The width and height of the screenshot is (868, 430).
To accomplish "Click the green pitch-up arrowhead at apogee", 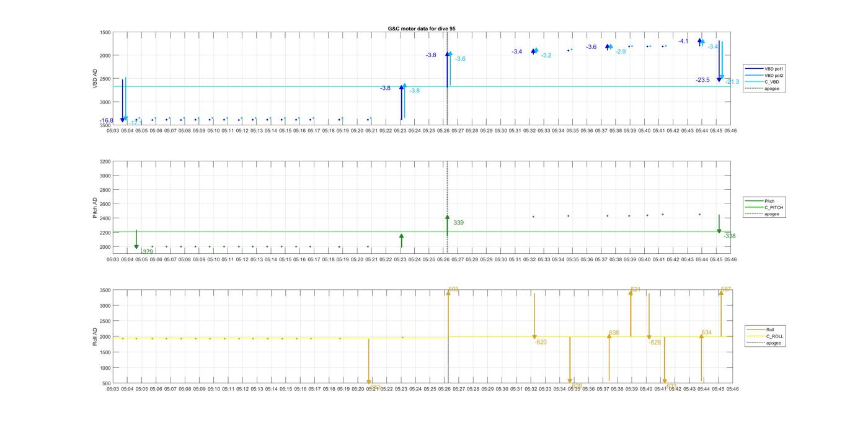I will [x=447, y=217].
